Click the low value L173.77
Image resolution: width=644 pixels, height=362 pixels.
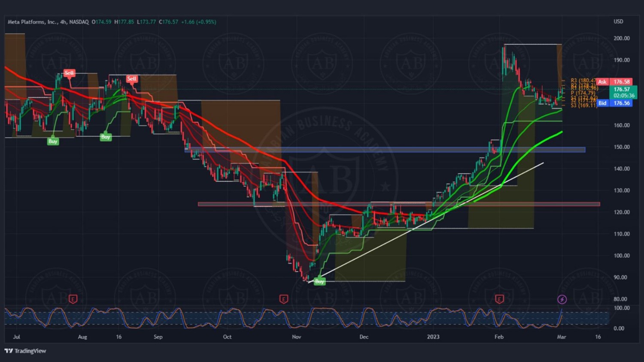click(x=146, y=22)
